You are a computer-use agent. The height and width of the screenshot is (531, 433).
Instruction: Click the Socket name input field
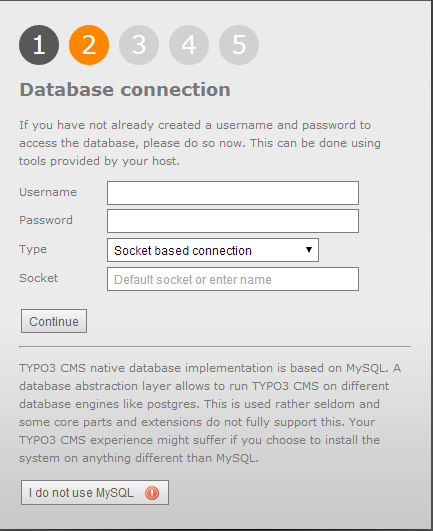coord(233,279)
